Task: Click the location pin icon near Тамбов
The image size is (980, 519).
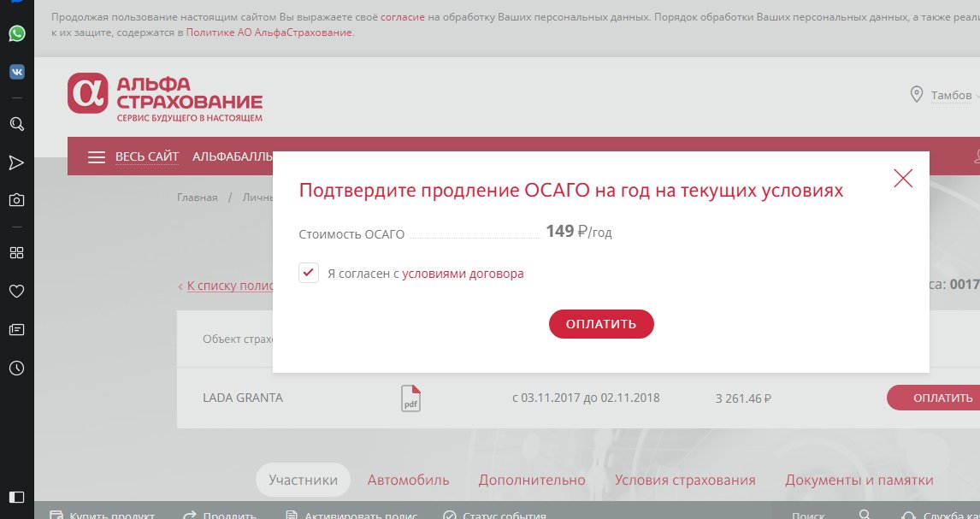Action: [916, 95]
